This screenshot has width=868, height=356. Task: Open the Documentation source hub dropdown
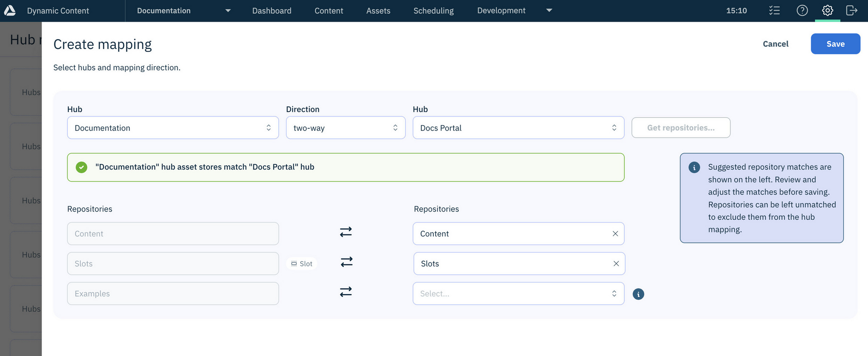173,128
